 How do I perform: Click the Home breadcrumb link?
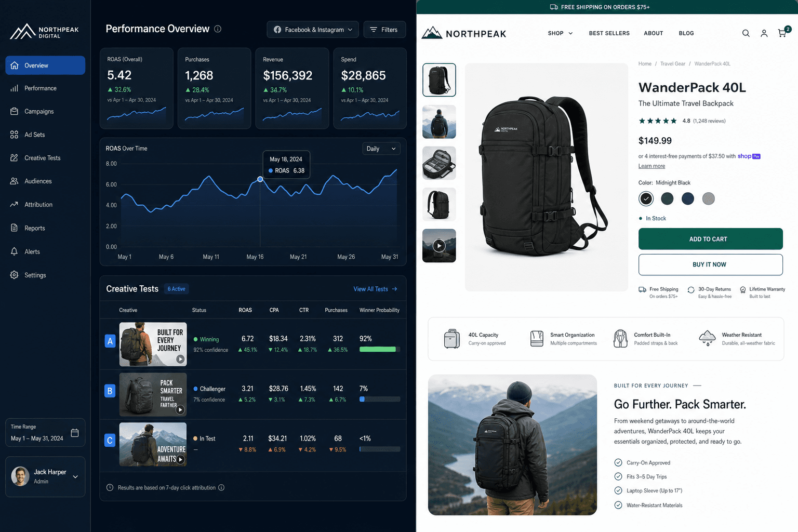(645, 64)
